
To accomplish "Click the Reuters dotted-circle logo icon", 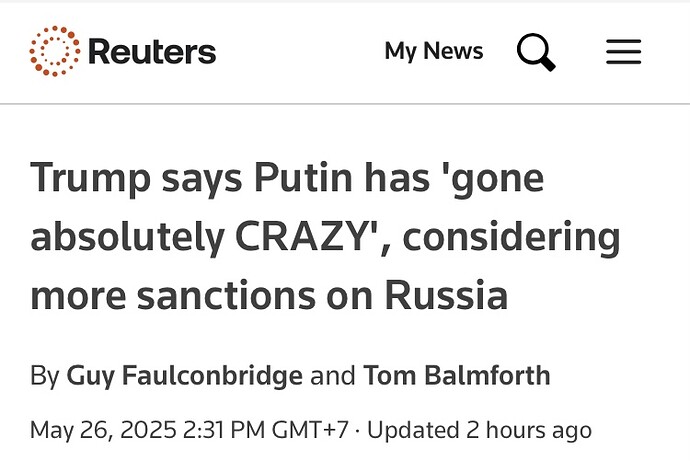I will click(x=54, y=51).
